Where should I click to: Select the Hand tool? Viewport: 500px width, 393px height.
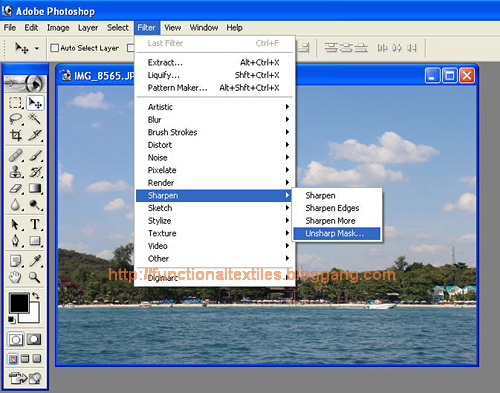click(15, 277)
